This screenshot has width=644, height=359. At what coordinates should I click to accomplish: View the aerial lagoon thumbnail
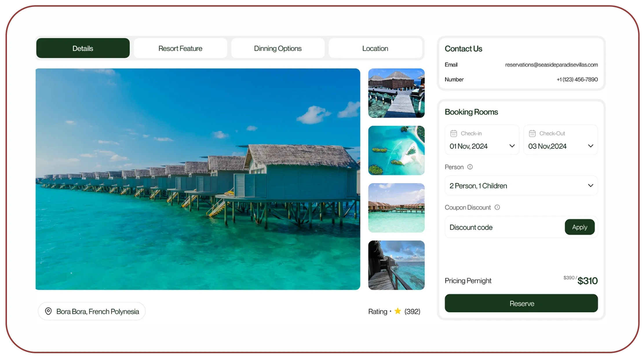[396, 151]
